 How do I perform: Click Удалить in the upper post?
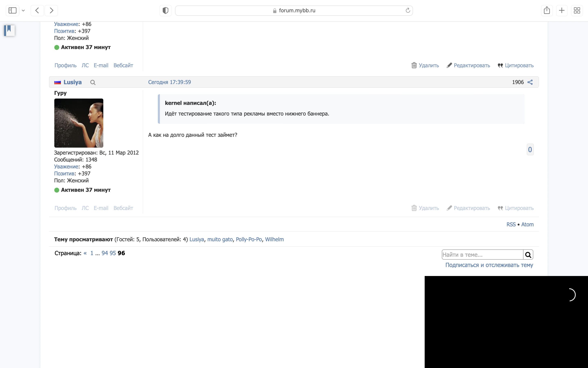coord(425,65)
